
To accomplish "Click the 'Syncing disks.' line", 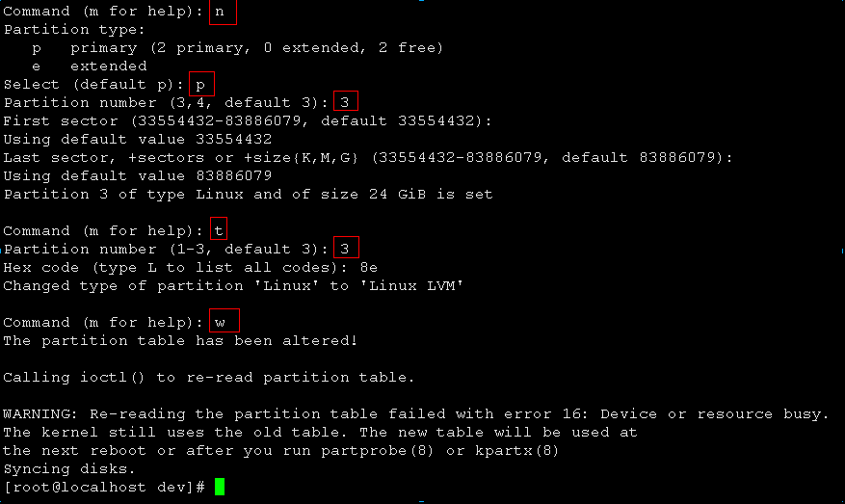I will pyautogui.click(x=69, y=469).
